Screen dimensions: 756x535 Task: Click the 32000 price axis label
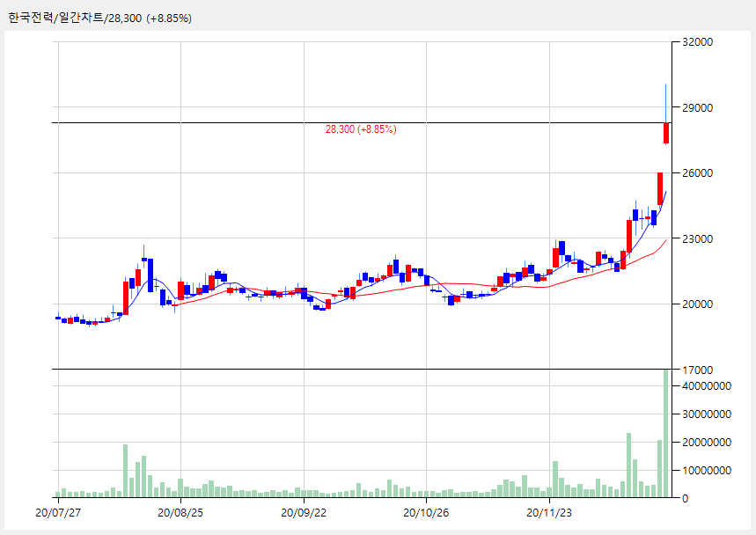pos(697,42)
